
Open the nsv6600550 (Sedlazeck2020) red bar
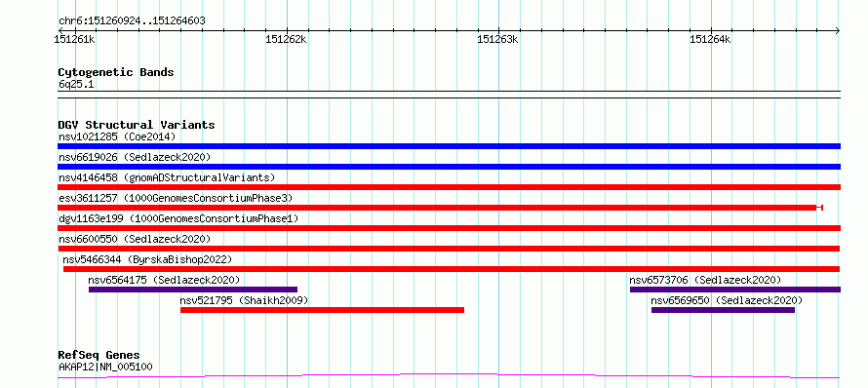click(449, 249)
